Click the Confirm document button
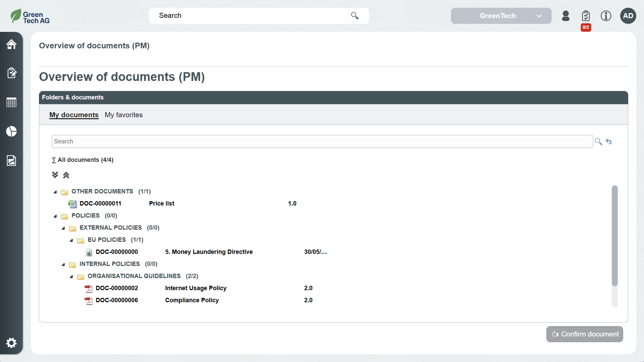This screenshot has width=644, height=362. pyautogui.click(x=584, y=334)
